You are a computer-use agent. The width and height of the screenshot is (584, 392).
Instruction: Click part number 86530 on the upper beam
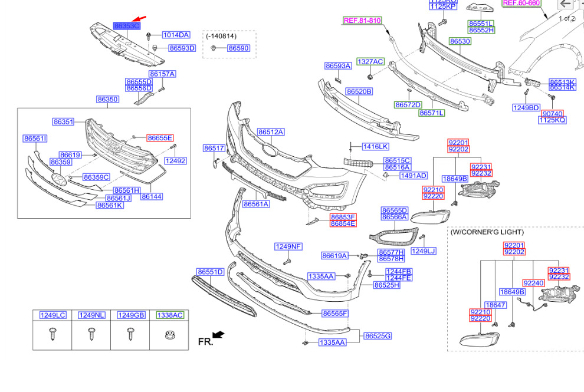pyautogui.click(x=460, y=41)
